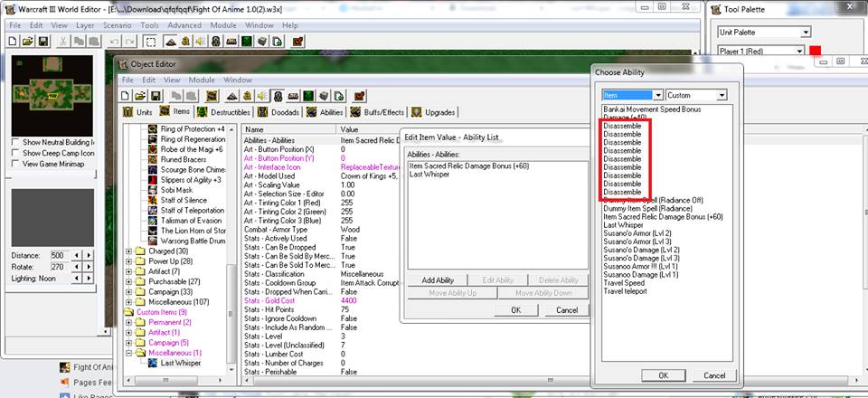Switch to the Abilities tab

[x=325, y=112]
